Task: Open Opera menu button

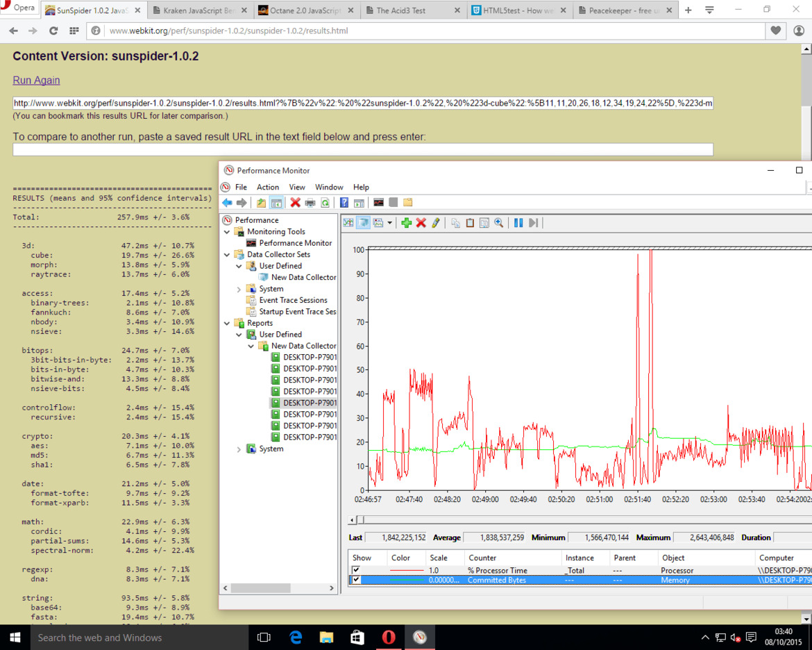Action: tap(19, 8)
